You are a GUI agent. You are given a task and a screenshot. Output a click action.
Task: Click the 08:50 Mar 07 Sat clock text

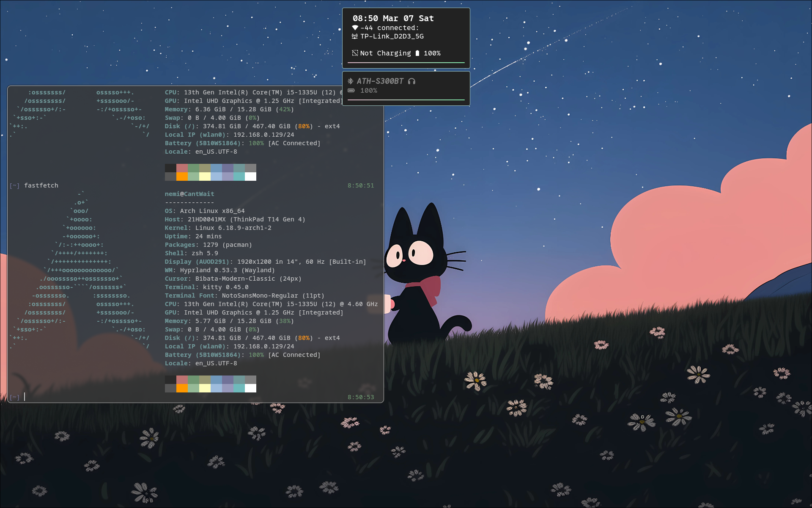pyautogui.click(x=393, y=18)
